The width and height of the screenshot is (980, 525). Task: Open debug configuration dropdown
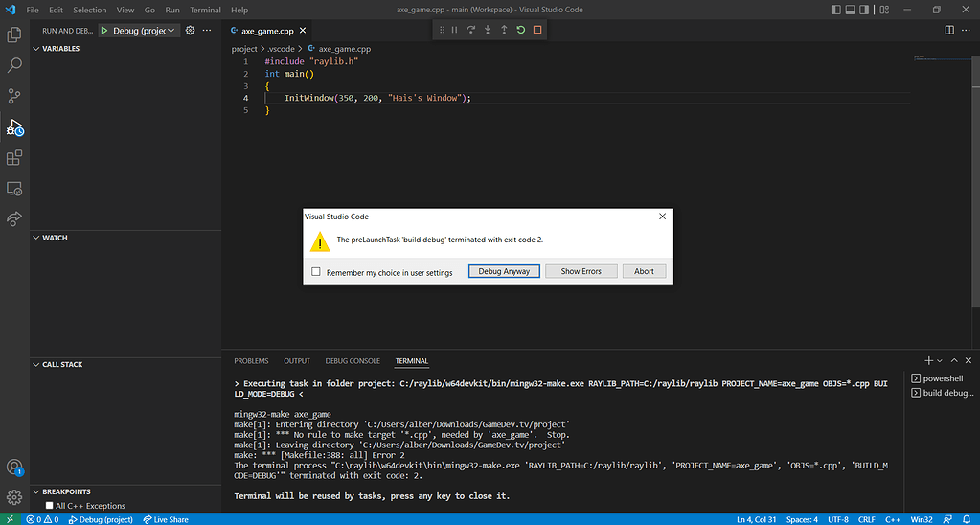point(145,31)
